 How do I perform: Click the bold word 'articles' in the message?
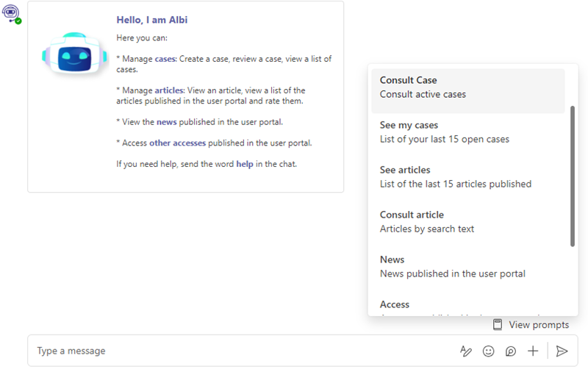(168, 90)
